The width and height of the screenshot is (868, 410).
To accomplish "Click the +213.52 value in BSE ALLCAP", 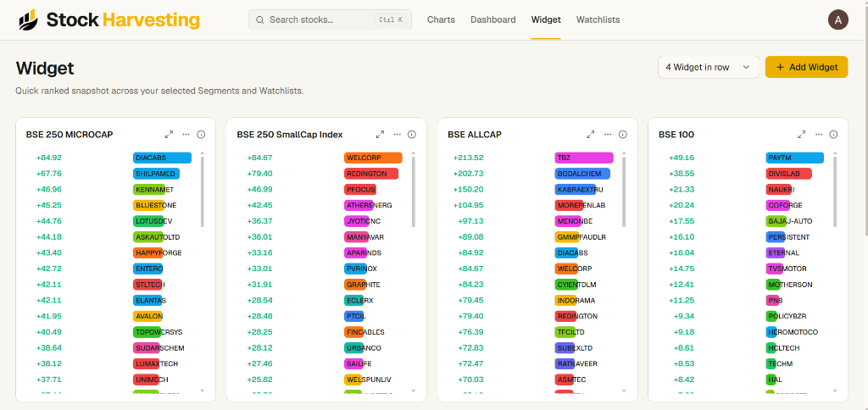I will 468,158.
